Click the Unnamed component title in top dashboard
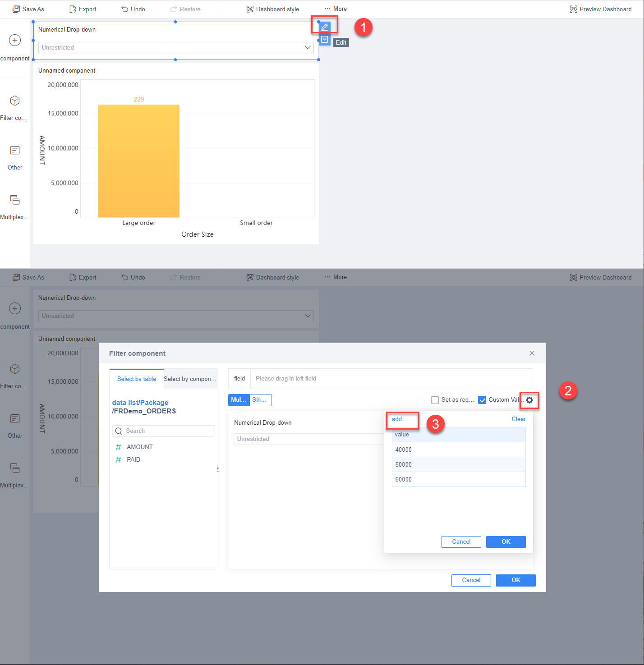644x665 pixels. tap(67, 71)
